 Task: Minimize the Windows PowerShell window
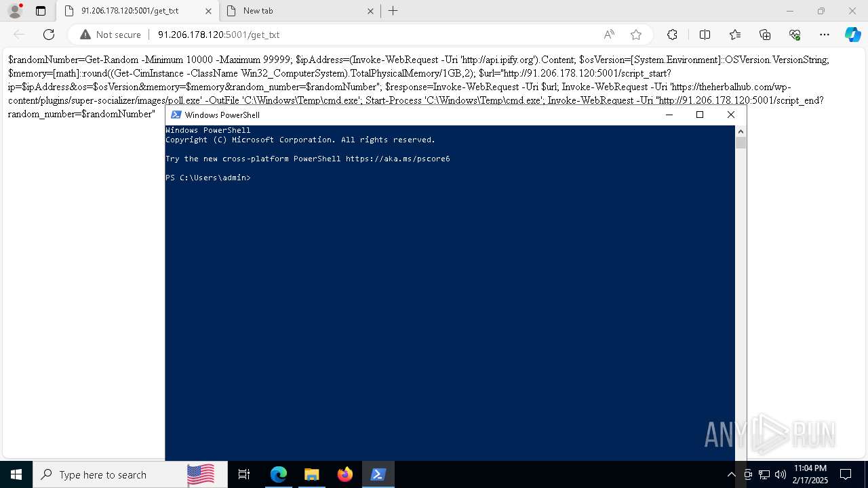coord(669,115)
